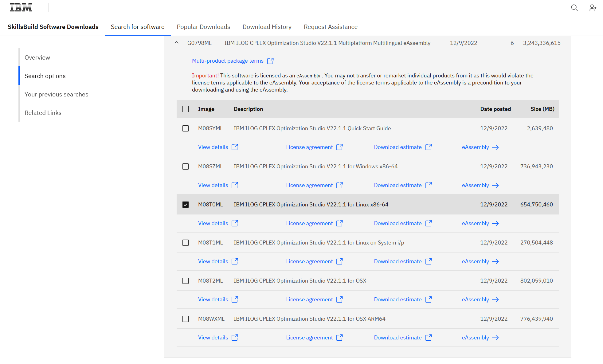Open Related Links in side navigation
603x364 pixels.
tap(43, 113)
